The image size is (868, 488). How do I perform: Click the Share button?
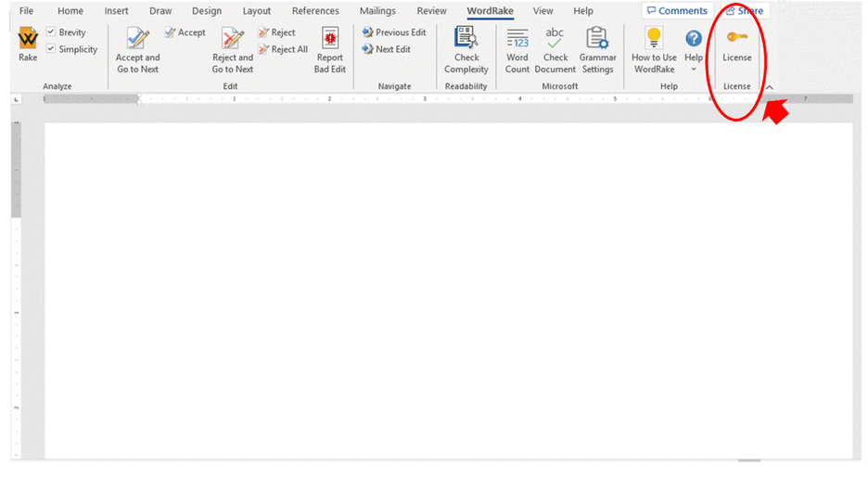(745, 10)
